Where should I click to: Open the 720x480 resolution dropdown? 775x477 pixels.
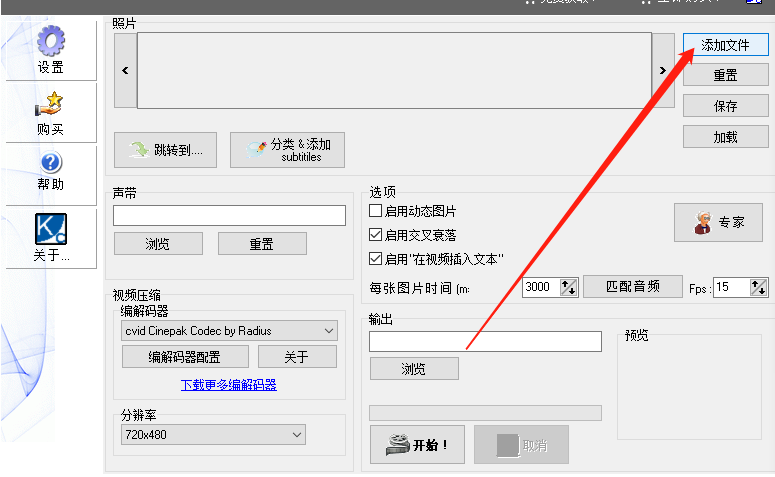tap(213, 434)
